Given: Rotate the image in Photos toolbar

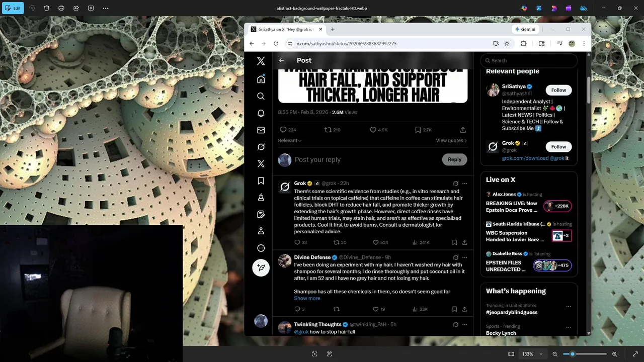Looking at the screenshot, I should click(x=32, y=8).
